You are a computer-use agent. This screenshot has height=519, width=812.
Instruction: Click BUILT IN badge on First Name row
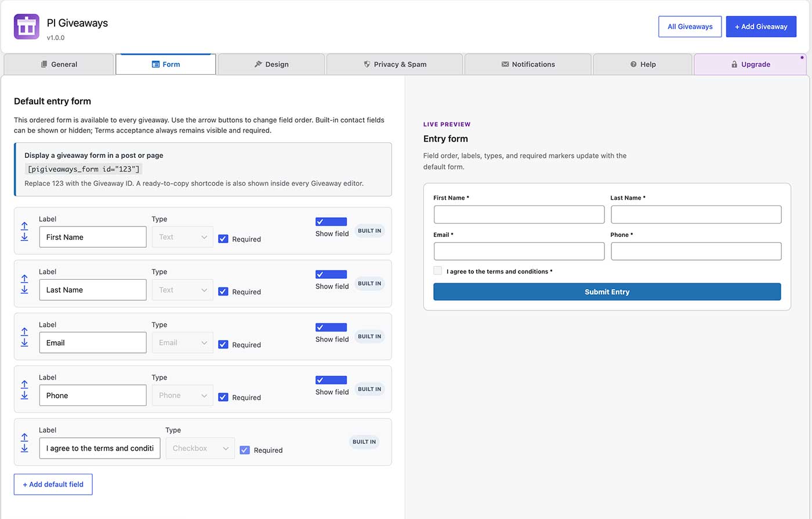click(x=369, y=231)
